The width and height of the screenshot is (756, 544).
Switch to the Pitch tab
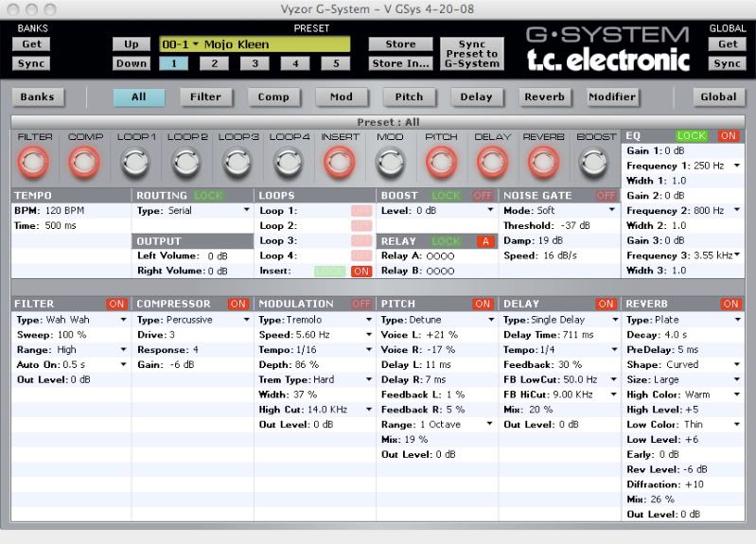coord(409,97)
